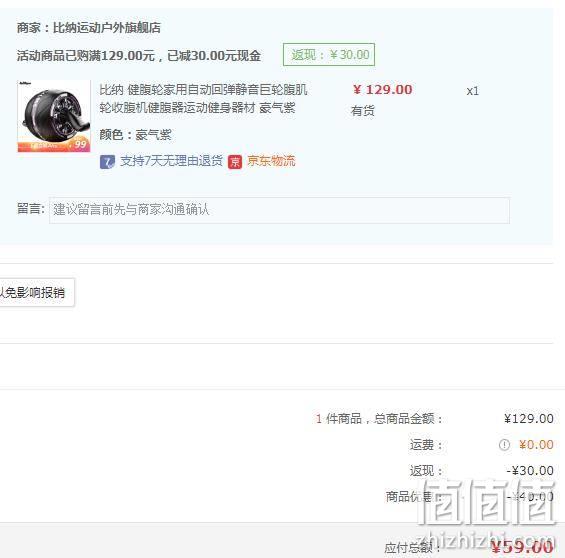Click the red JD logistics icon
This screenshot has height=558, width=565.
(235, 162)
